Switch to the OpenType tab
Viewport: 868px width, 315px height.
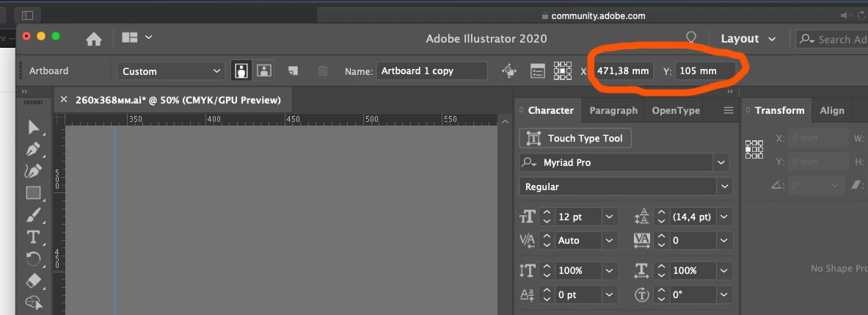[x=676, y=111]
